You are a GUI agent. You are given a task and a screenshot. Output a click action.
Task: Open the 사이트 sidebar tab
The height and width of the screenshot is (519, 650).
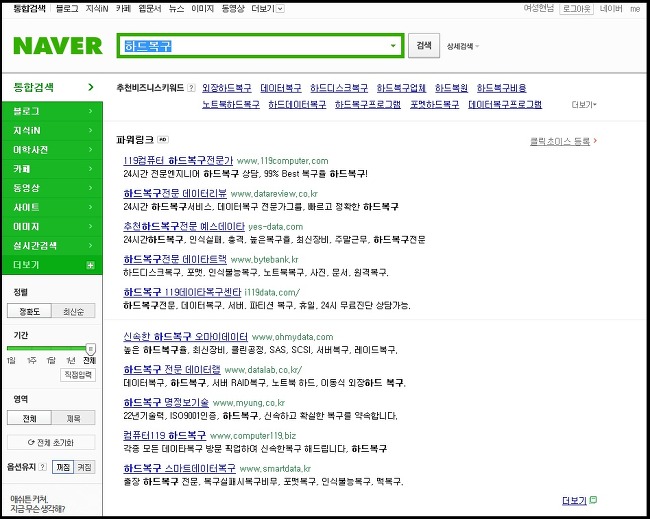(52, 207)
